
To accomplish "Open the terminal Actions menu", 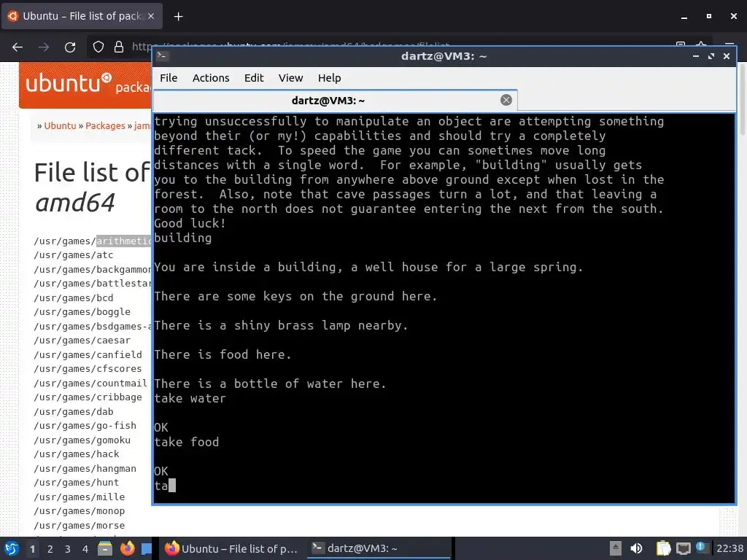I will pyautogui.click(x=211, y=78).
